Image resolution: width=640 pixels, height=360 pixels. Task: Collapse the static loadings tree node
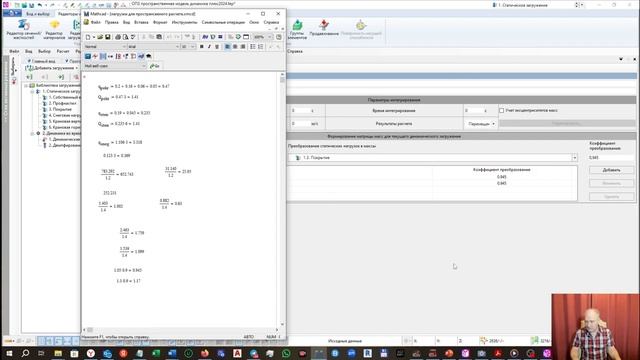point(32,92)
